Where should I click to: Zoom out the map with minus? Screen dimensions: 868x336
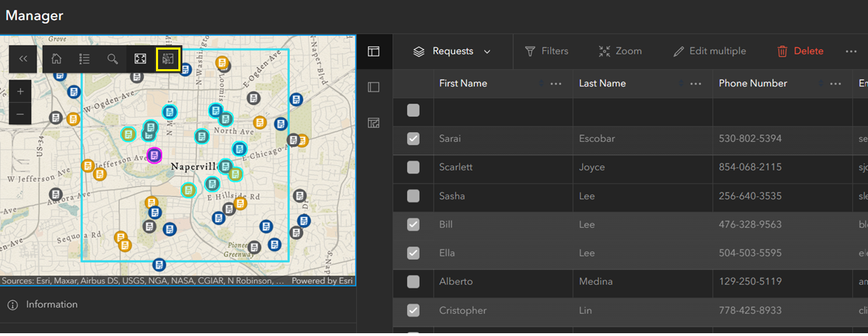(20, 113)
